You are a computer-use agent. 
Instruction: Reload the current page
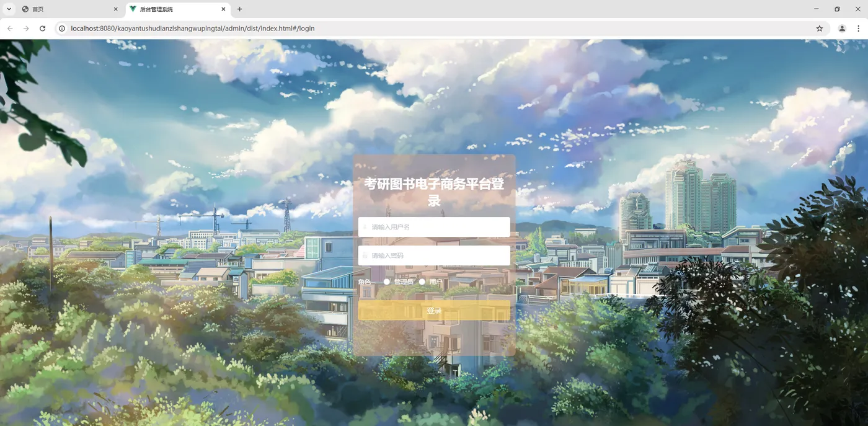click(43, 29)
